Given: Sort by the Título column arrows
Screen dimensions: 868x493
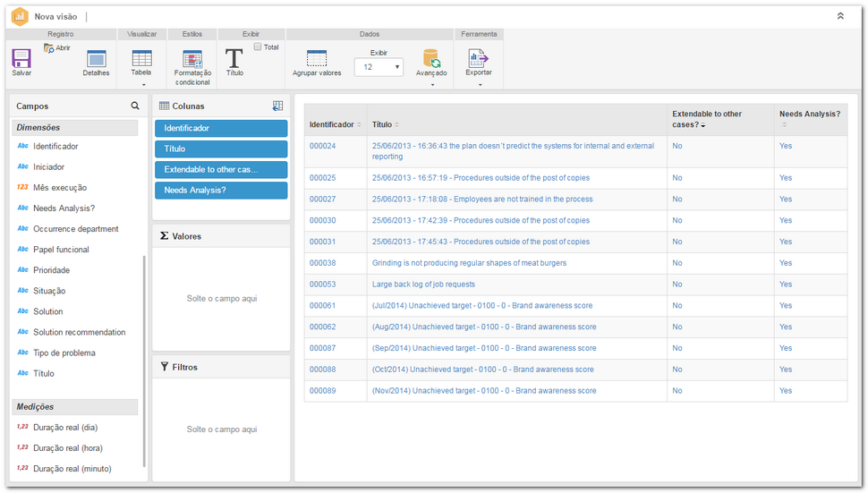Looking at the screenshot, I should tap(396, 125).
